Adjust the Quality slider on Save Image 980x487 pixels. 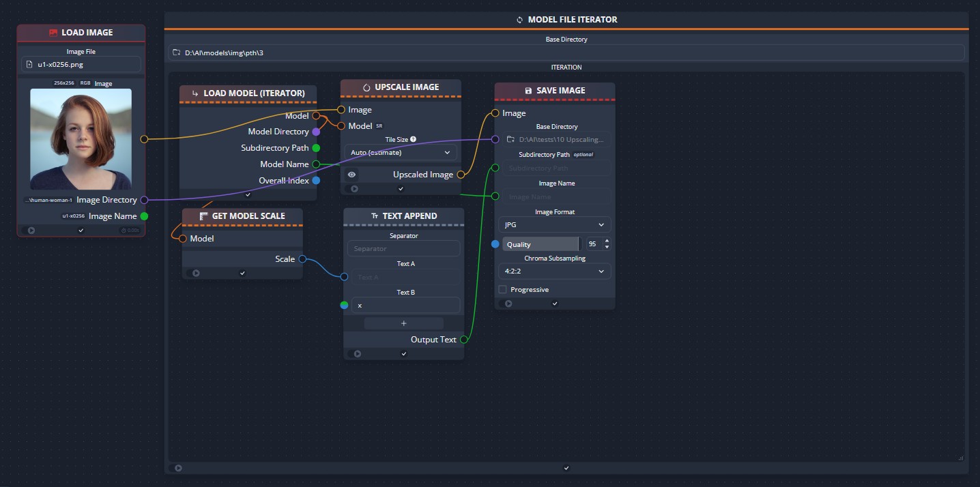[x=540, y=243]
